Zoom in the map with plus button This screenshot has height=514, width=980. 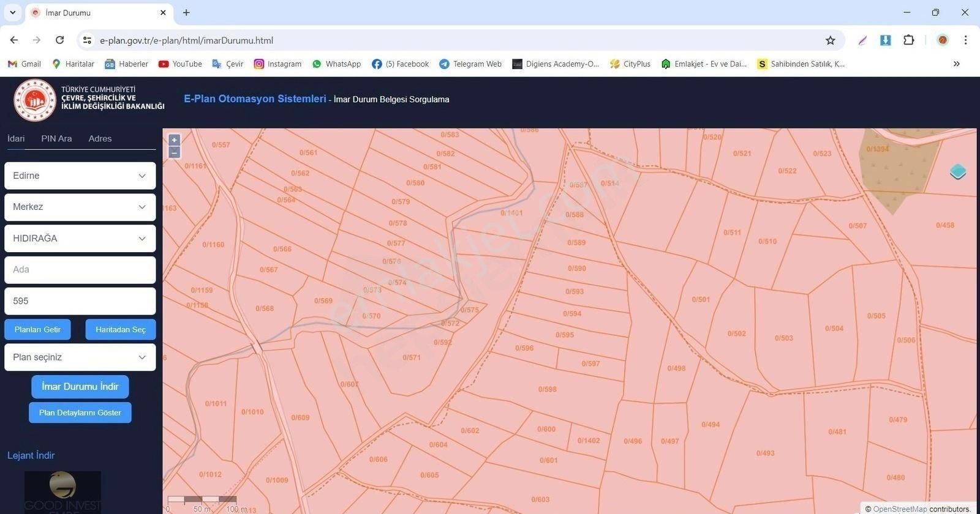tap(174, 140)
